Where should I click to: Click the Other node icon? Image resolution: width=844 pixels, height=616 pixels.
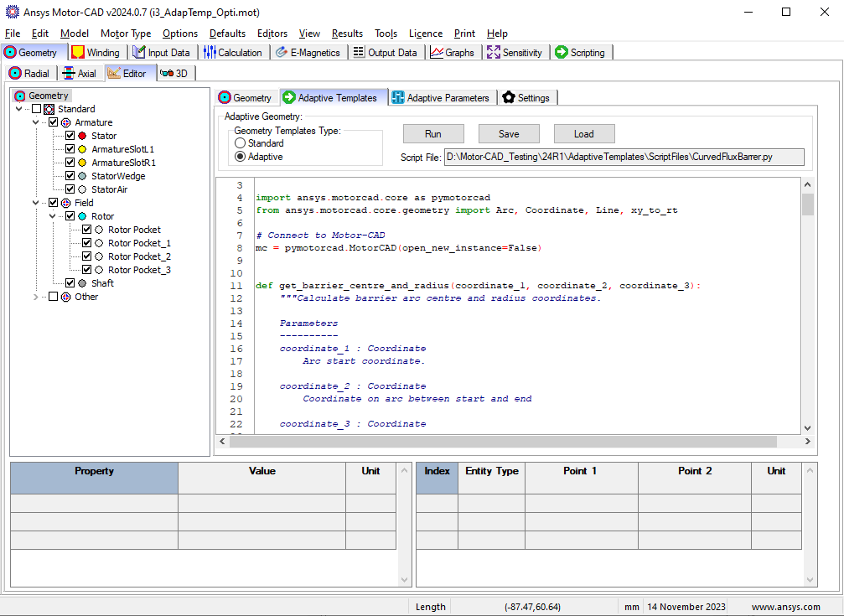click(65, 297)
